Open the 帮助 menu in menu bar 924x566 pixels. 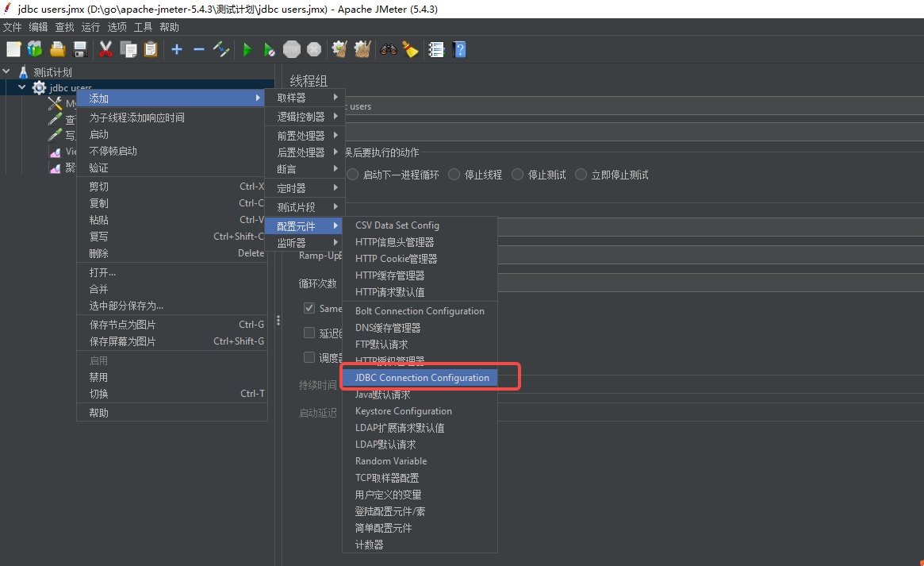[x=169, y=27]
